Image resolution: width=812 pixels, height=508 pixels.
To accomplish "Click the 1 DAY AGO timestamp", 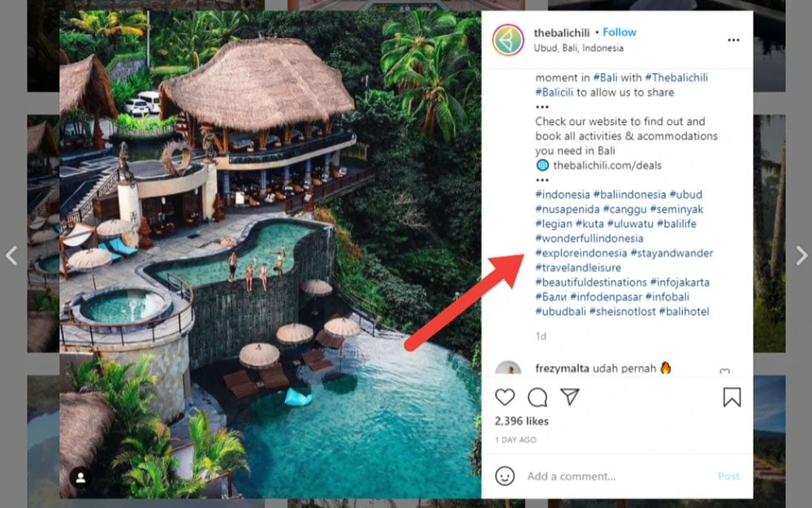I will [x=517, y=440].
